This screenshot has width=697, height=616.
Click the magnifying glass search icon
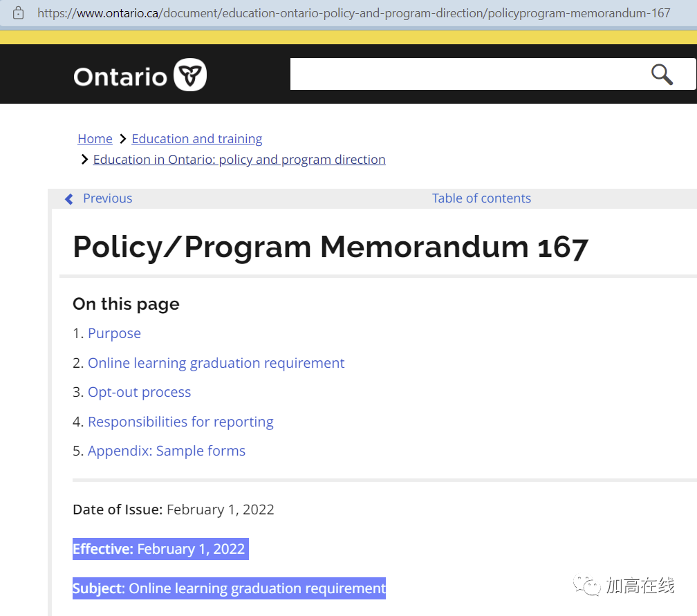(x=662, y=74)
